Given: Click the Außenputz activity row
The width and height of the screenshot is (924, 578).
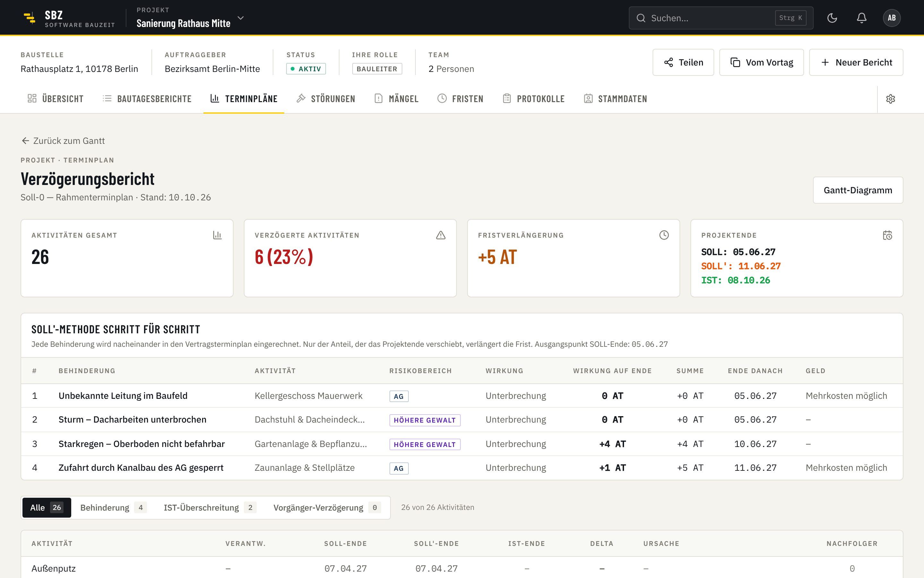Looking at the screenshot, I should click(462, 568).
